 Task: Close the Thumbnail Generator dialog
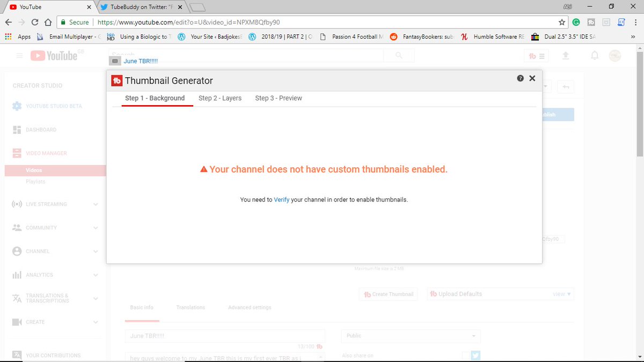[532, 78]
